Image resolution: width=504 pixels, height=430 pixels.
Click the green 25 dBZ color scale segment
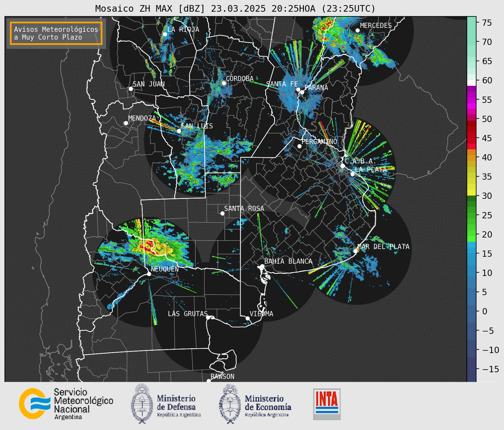(x=471, y=215)
